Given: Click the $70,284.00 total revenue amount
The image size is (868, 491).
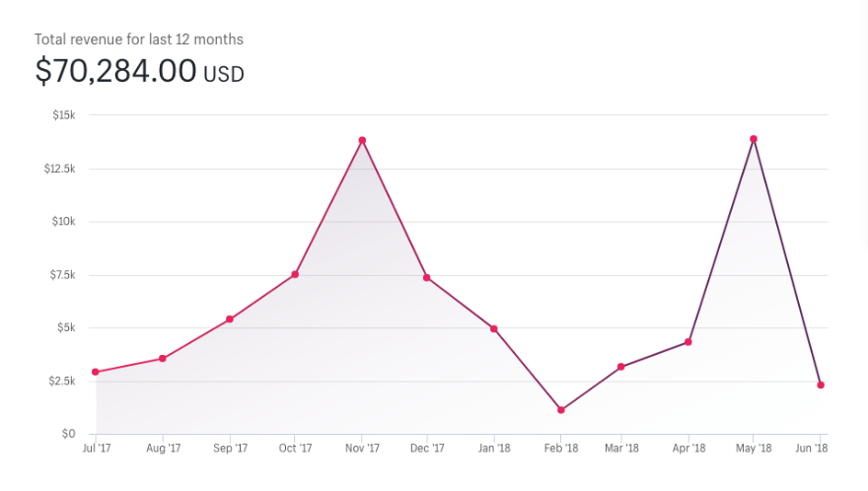Looking at the screenshot, I should click(115, 71).
